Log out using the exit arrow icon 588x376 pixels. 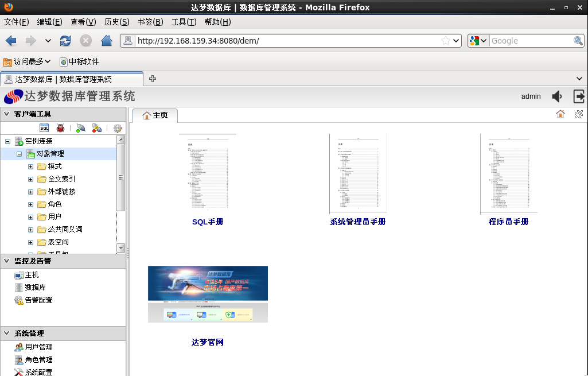point(579,96)
